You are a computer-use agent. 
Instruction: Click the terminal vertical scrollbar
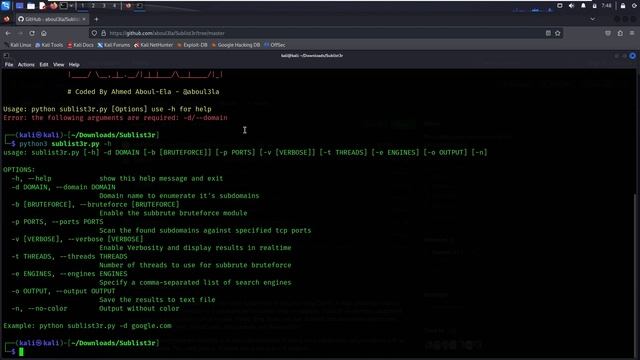click(636, 276)
